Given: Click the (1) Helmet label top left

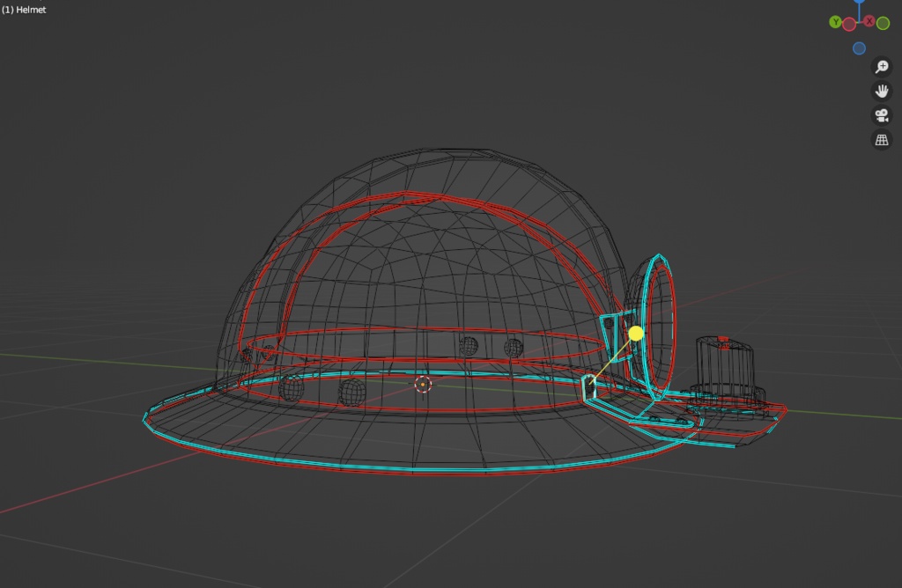Looking at the screenshot, I should 23,11.
